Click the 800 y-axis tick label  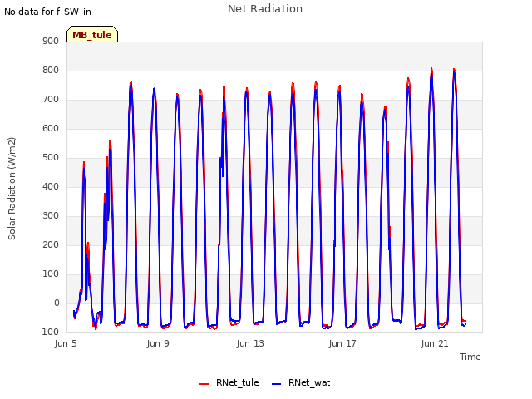coord(51,70)
